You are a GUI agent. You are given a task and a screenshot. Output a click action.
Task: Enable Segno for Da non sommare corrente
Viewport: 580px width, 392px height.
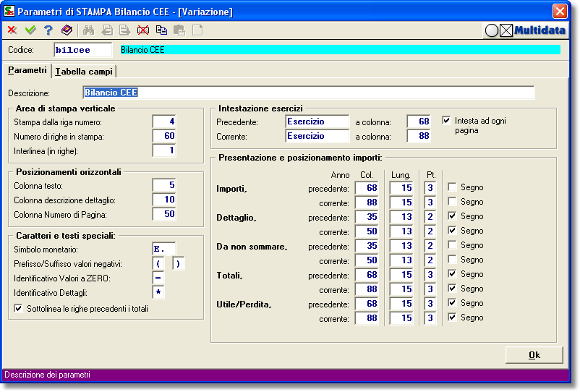tap(452, 259)
